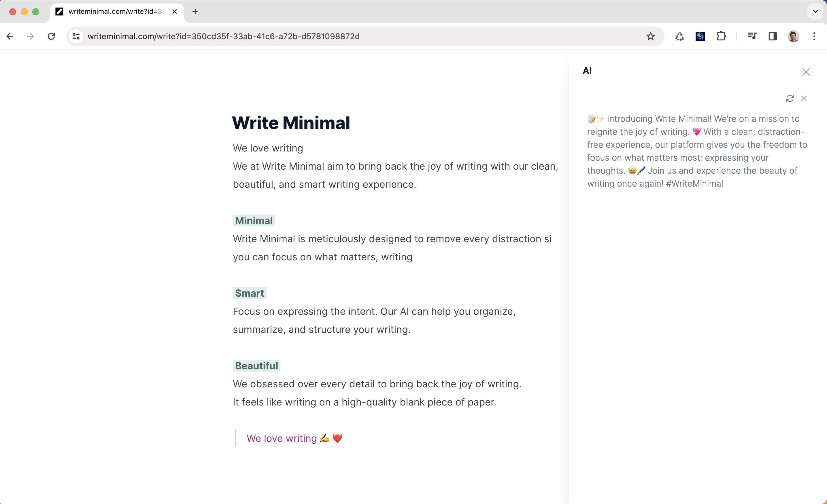
Task: Click the recycle extension icon
Action: (x=679, y=36)
